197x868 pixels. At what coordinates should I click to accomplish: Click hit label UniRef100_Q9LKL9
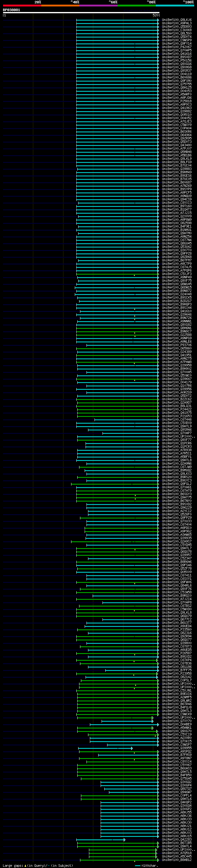tap(177, 159)
